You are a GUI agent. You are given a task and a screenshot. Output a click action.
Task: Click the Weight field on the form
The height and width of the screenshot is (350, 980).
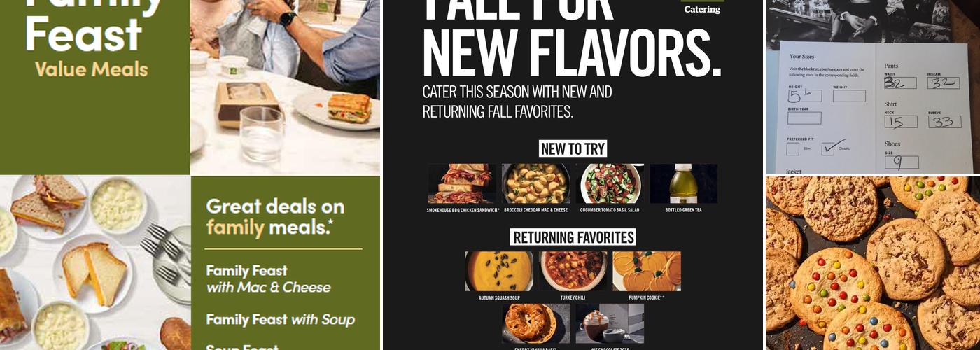click(848, 96)
